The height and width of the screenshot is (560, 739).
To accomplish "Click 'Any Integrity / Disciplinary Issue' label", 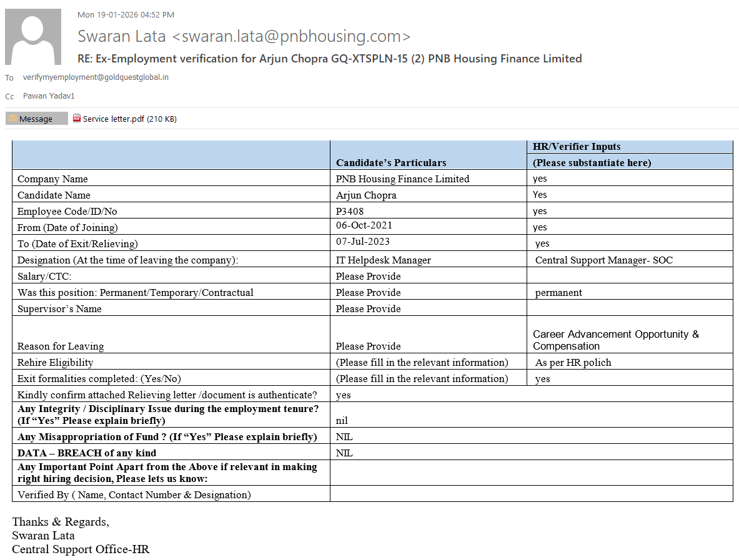I will (168, 415).
